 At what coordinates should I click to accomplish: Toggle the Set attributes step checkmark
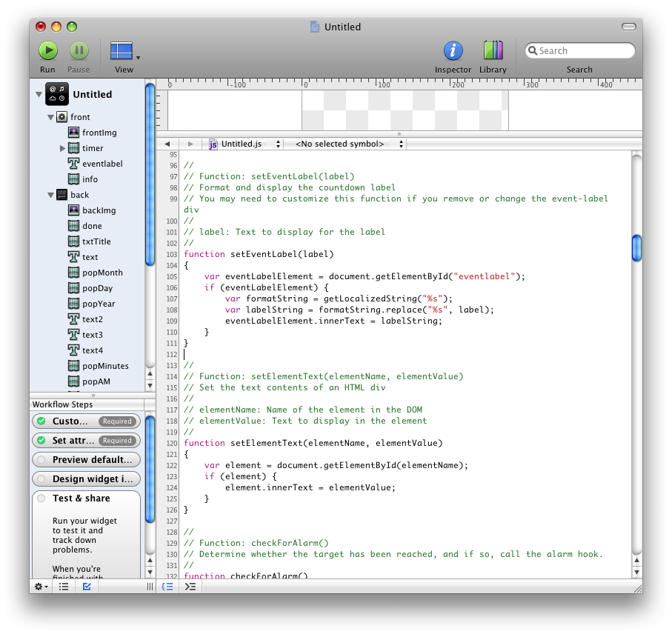pyautogui.click(x=41, y=441)
